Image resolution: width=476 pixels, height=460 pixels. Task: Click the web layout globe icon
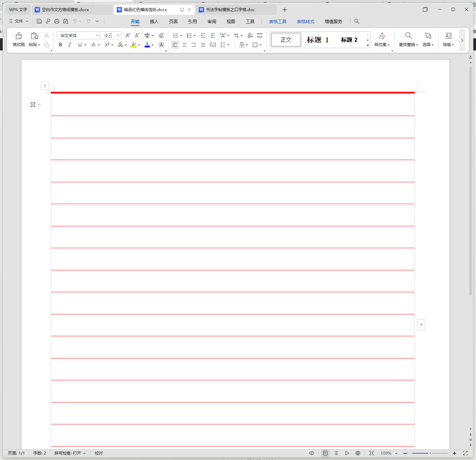[358, 453]
